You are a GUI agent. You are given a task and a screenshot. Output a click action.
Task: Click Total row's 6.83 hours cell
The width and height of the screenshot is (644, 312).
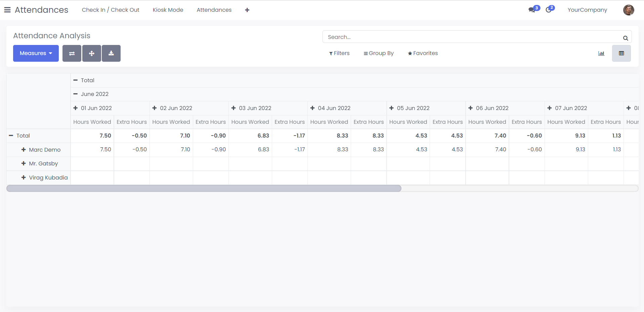pos(250,136)
